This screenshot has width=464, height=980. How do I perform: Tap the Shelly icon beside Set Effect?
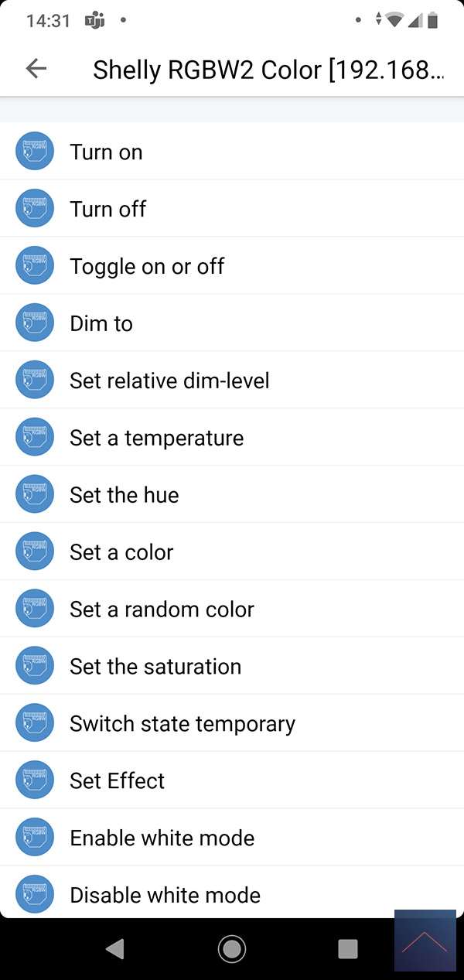35,781
